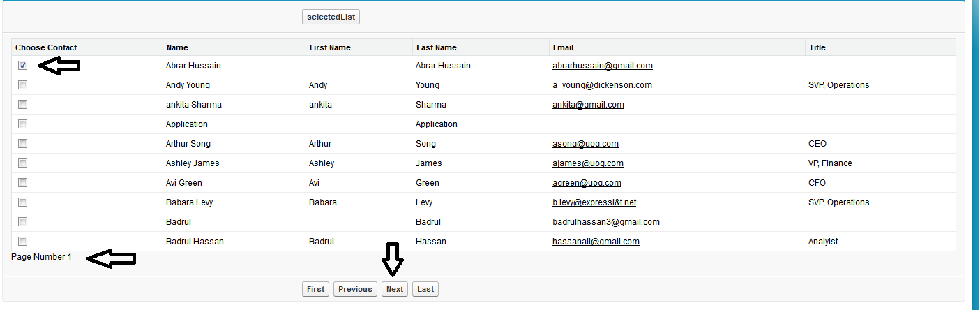The image size is (980, 310).
Task: Click the b.levy@expressl&t.net email link
Action: [x=594, y=202]
